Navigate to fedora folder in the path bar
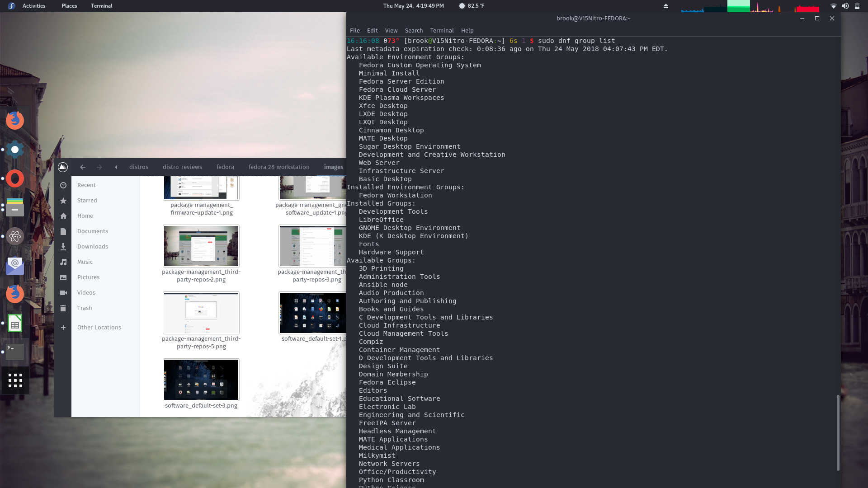Viewport: 868px width, 488px height. 225,167
